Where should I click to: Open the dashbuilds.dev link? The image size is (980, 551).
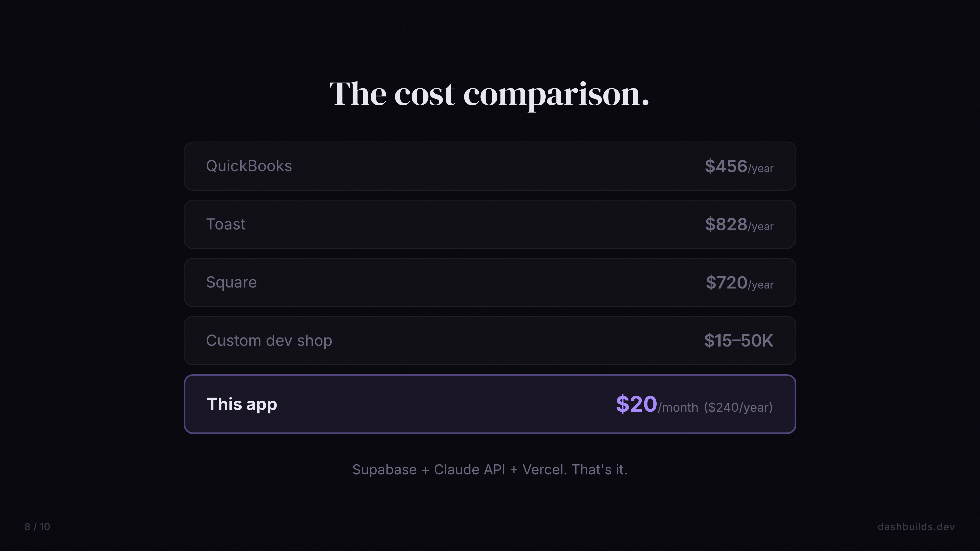pyautogui.click(x=916, y=527)
